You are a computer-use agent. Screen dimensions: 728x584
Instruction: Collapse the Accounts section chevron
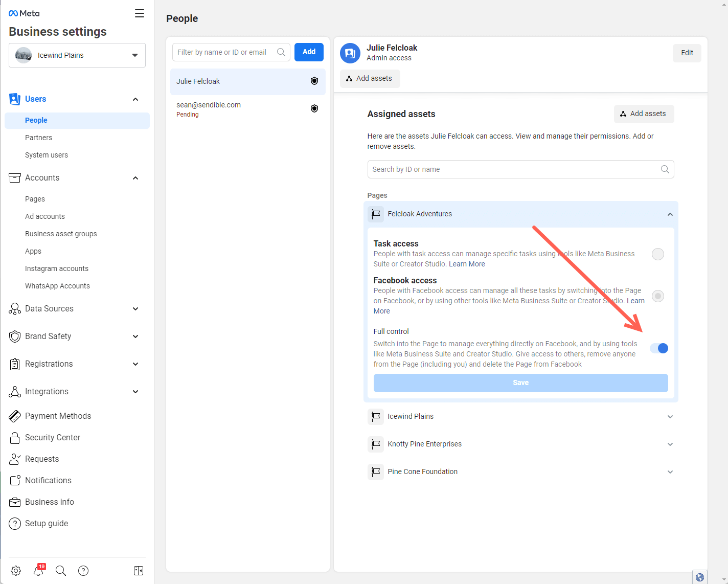pyautogui.click(x=135, y=178)
